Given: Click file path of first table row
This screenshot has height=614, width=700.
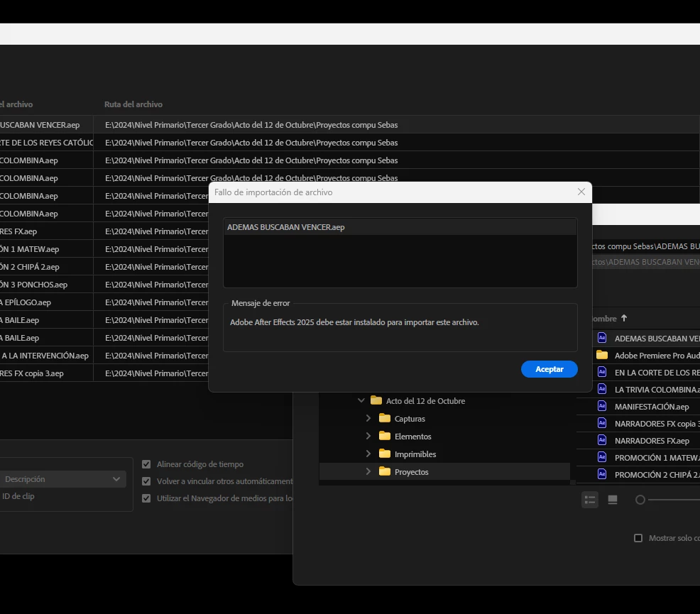Looking at the screenshot, I should (x=251, y=125).
